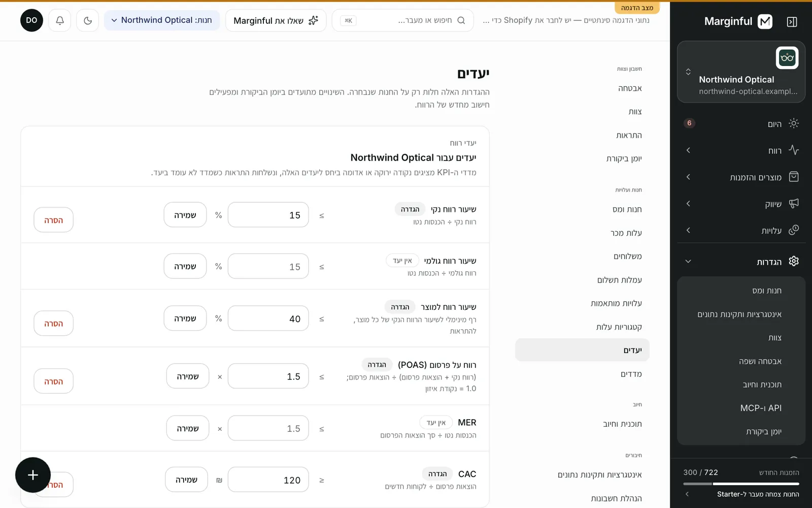Click the שאלו את Marginful button
The width and height of the screenshot is (812, 508).
tap(276, 20)
